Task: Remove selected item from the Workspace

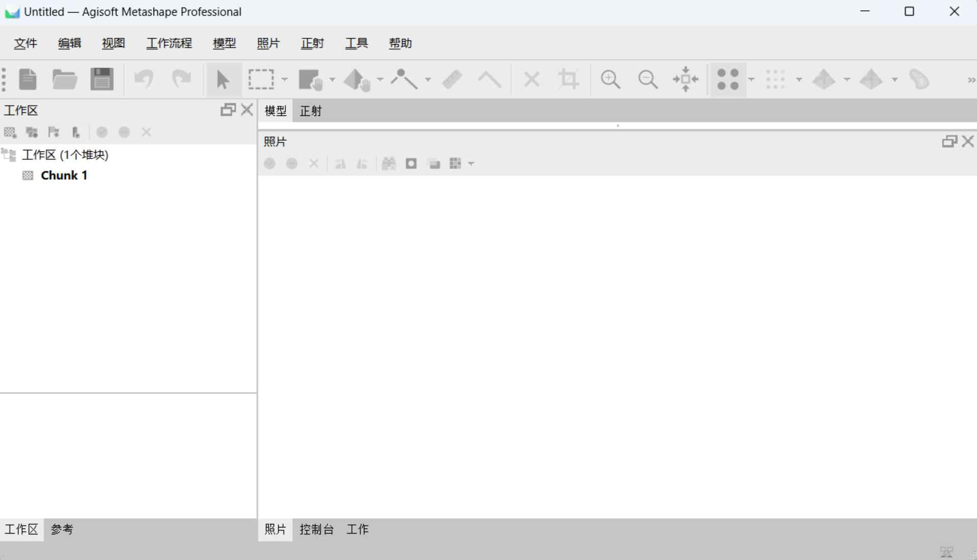Action: click(146, 132)
